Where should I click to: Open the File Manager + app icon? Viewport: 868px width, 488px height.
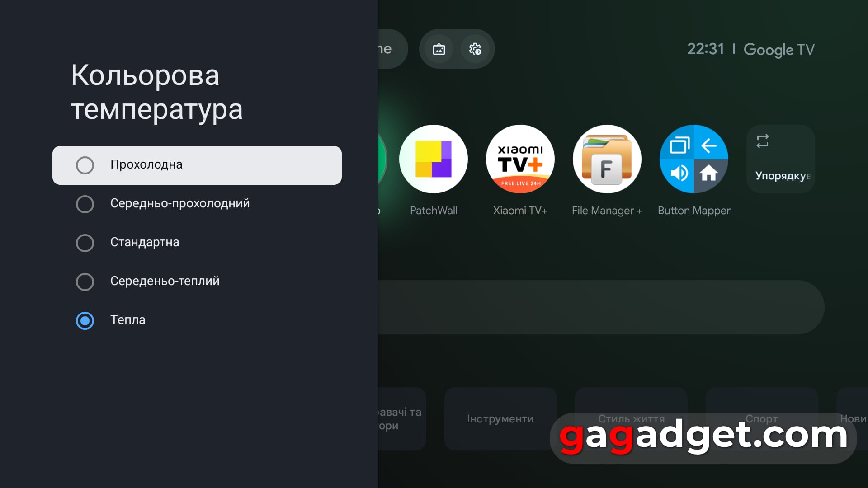(607, 159)
